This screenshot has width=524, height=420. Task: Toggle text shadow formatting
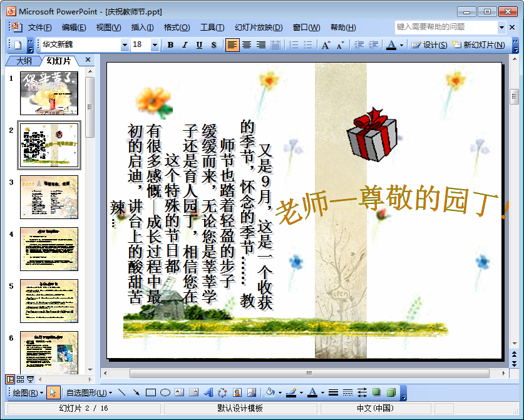pos(214,45)
